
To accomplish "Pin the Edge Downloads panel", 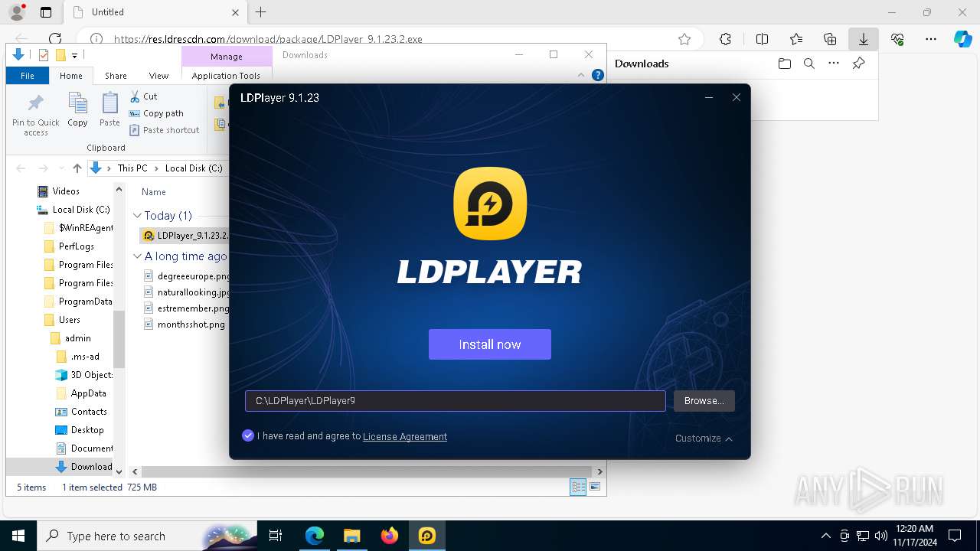I will pyautogui.click(x=859, y=64).
